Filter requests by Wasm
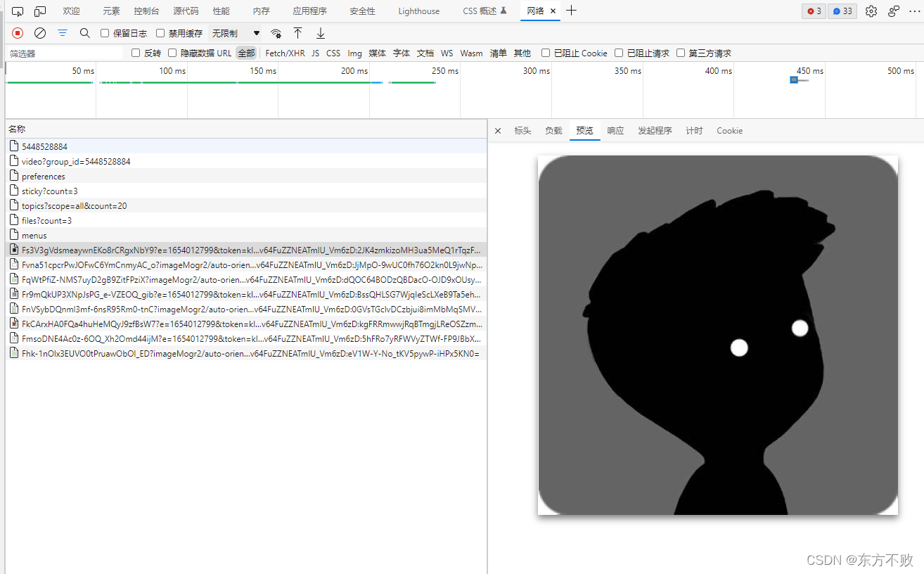The image size is (924, 574). (x=472, y=53)
